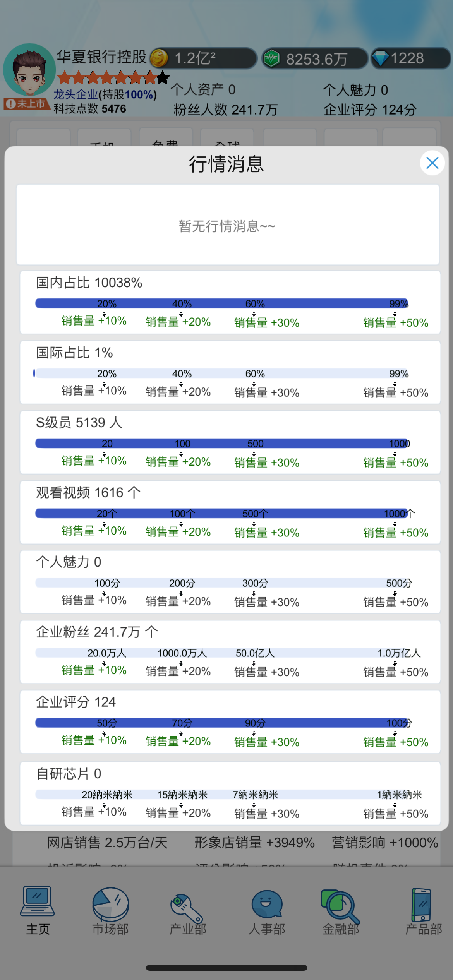Viewport: 453px width, 980px height.
Task: Tap the 自研芯片 0 panel
Action: coord(230,793)
